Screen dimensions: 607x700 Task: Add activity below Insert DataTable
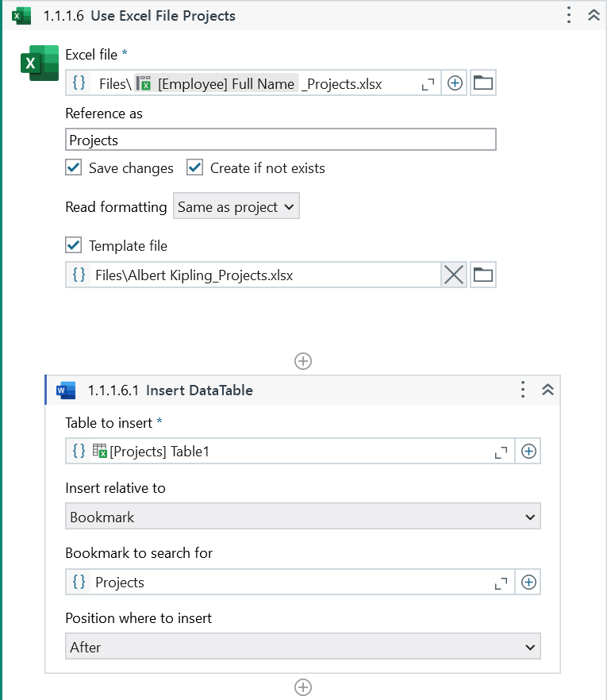coord(302,687)
